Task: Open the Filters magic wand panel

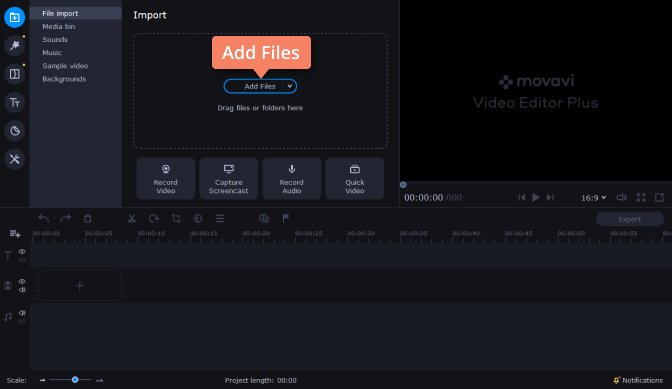Action: tap(15, 45)
